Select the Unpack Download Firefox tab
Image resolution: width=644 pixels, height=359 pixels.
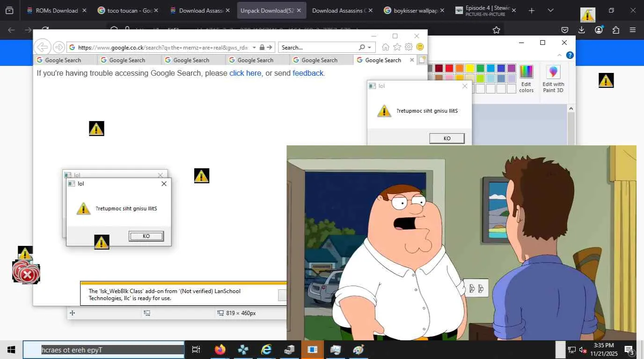pos(272,10)
